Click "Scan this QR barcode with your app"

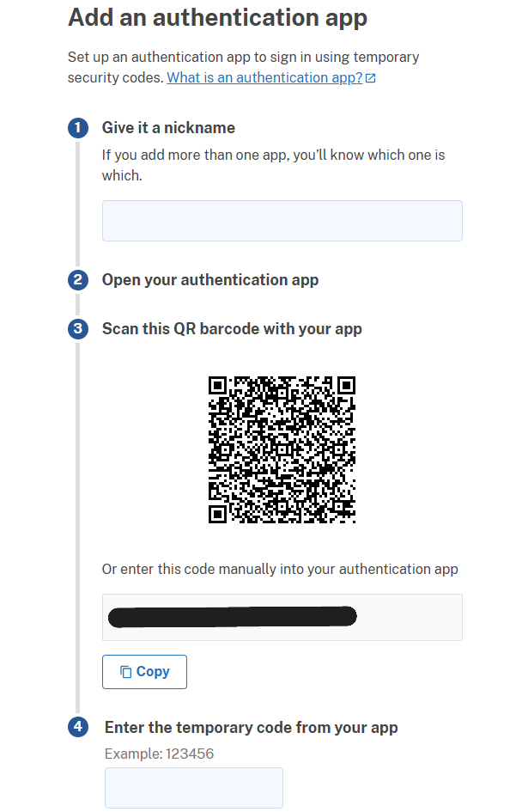[x=234, y=328]
